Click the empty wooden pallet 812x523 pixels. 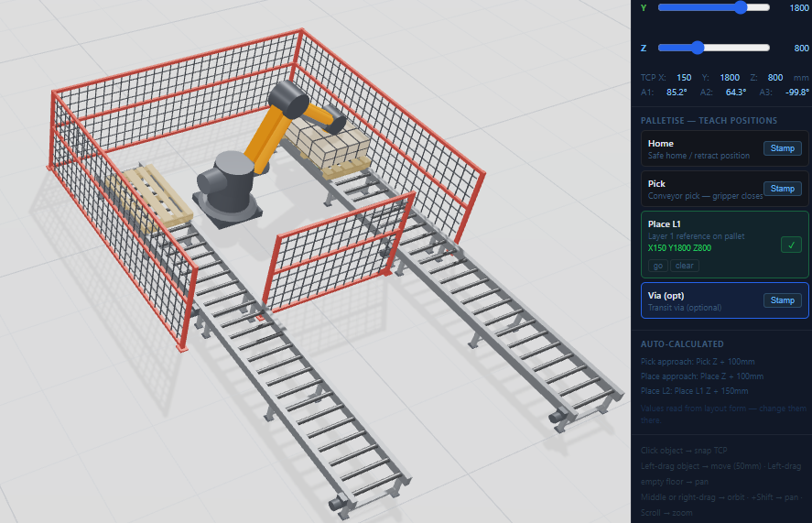coord(149,197)
